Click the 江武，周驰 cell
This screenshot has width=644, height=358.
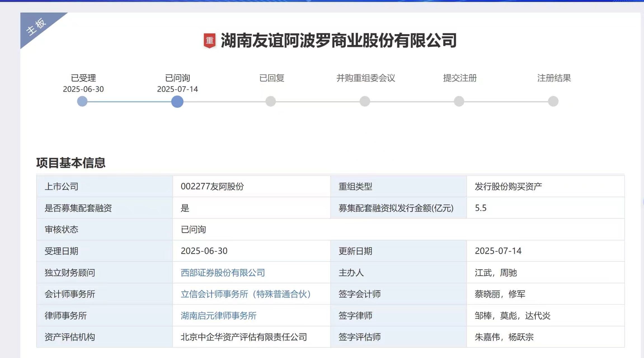(546, 272)
